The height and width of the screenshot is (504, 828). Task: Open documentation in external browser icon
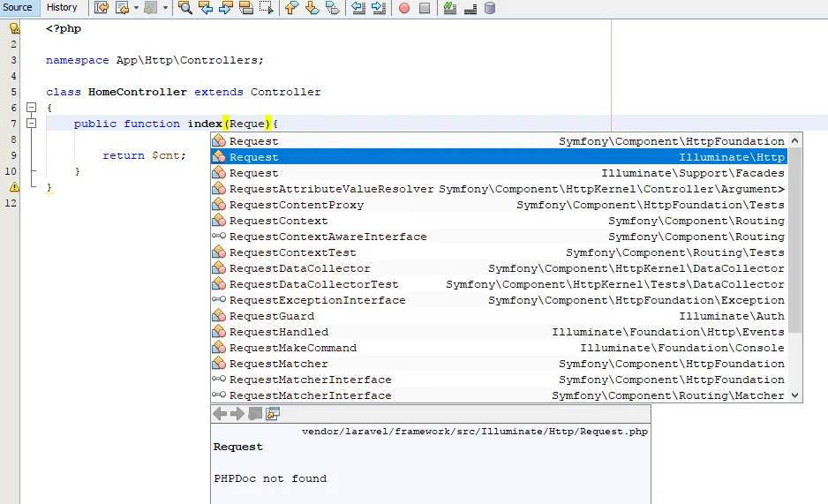(255, 414)
